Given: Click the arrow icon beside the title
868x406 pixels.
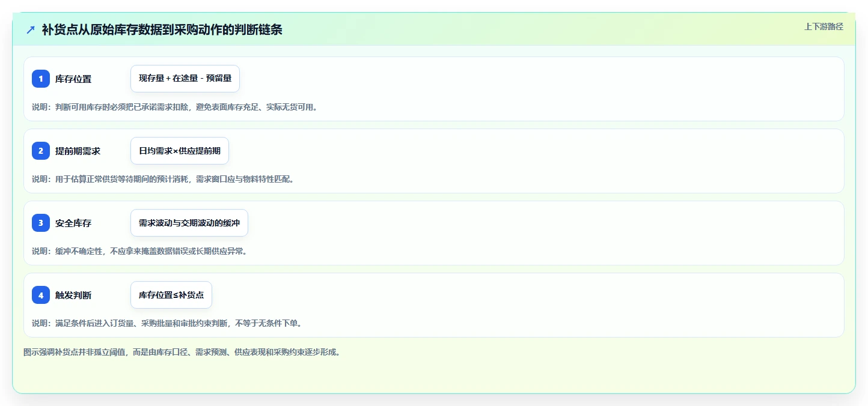Looking at the screenshot, I should point(31,29).
